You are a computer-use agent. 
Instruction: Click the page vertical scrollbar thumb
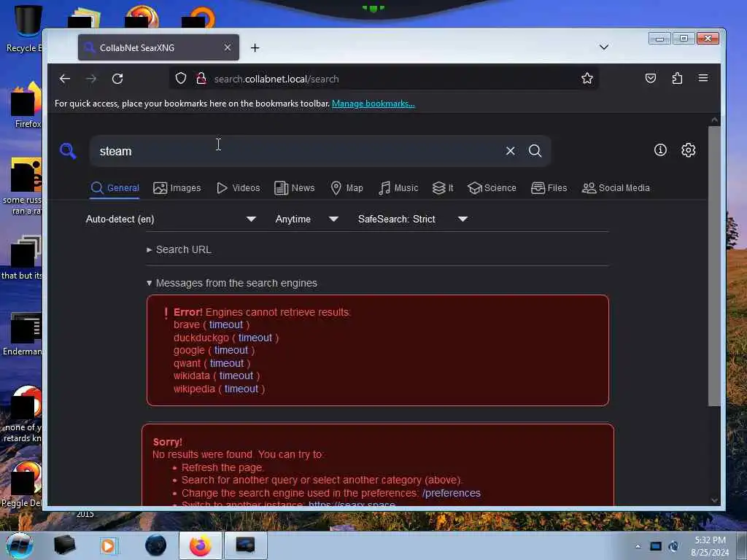(x=714, y=265)
